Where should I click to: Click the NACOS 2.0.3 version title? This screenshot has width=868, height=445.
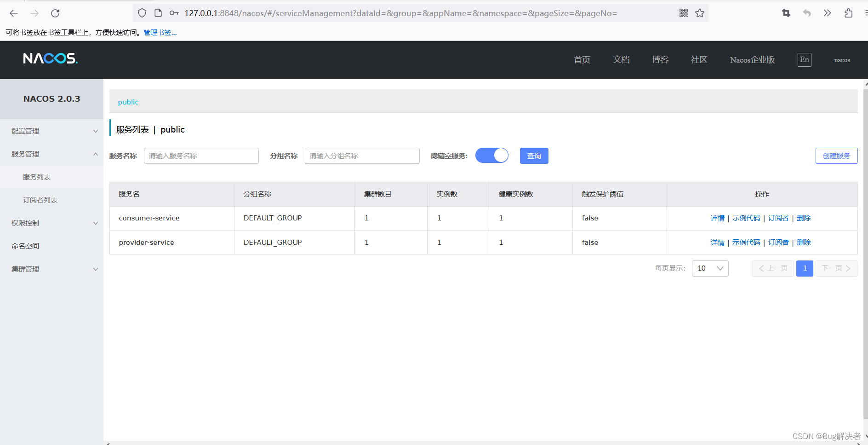point(51,99)
